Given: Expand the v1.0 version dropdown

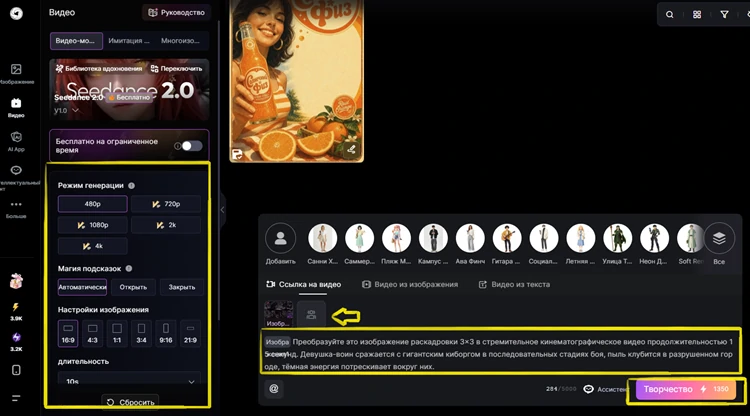Looking at the screenshot, I should coord(66,110).
